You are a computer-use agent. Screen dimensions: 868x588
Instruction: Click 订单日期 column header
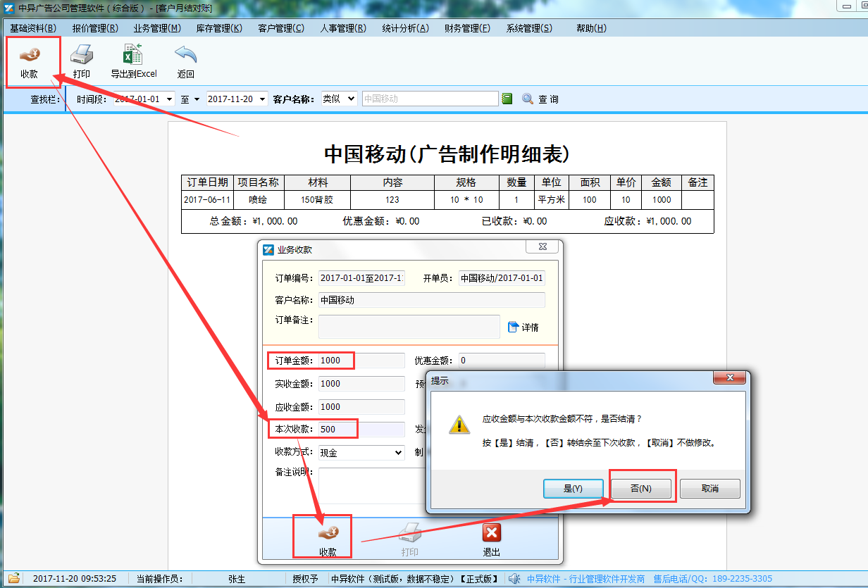point(207,182)
